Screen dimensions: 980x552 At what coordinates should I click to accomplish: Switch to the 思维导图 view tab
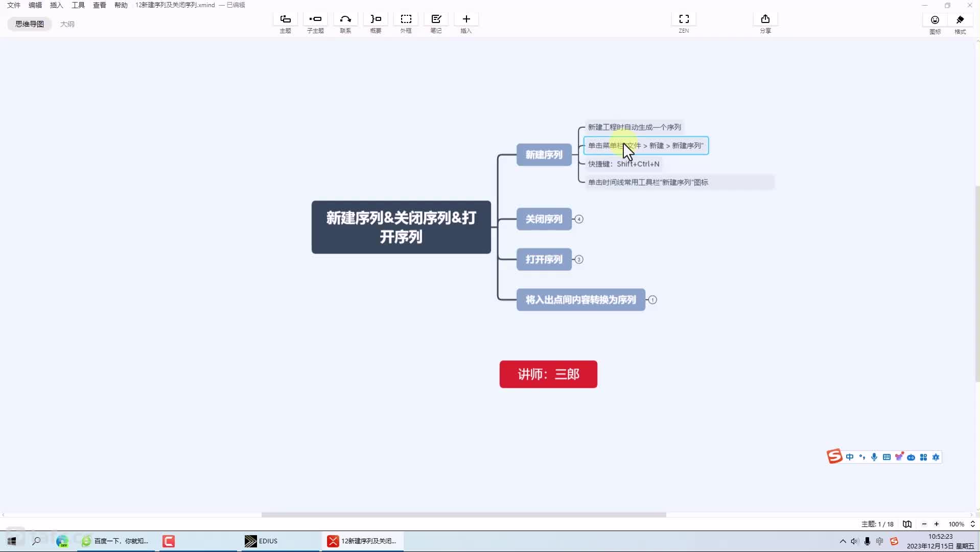[x=30, y=24]
